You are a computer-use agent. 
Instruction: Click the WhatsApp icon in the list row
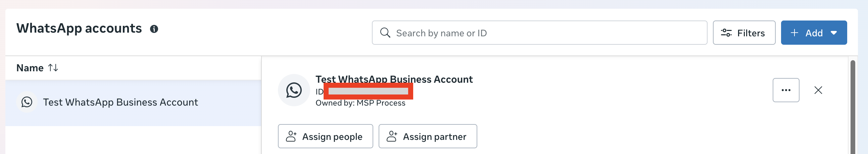[x=27, y=102]
